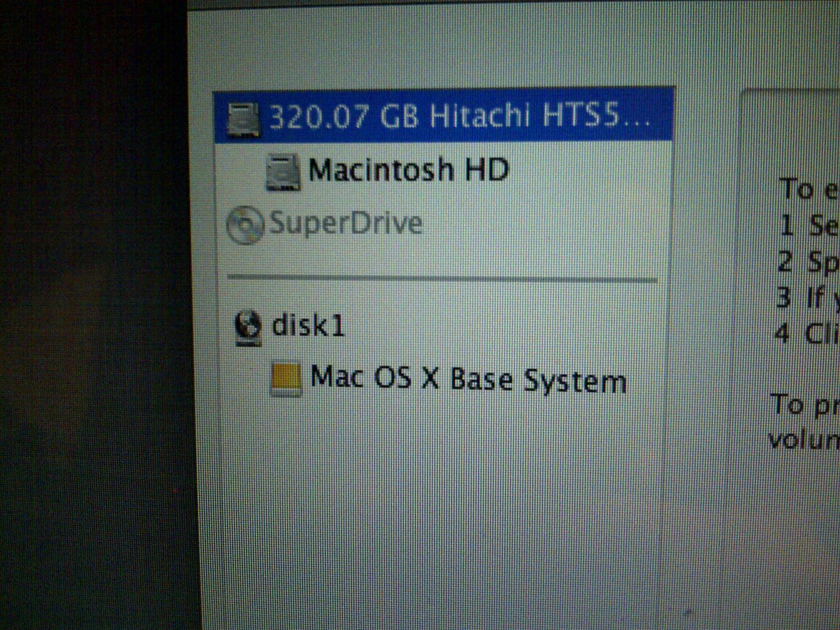840x630 pixels.
Task: Click the Hitachi hard drive icon
Action: coord(243,119)
